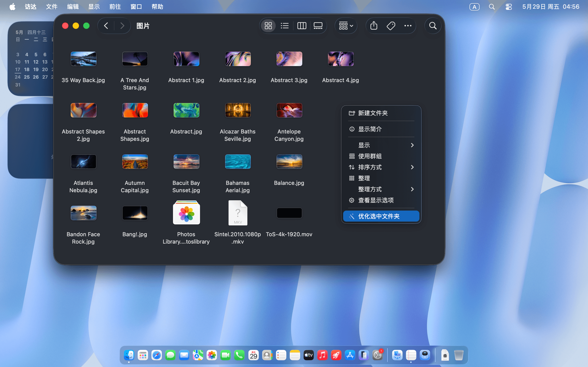
Task: Open the group-by dropdown in toolbar
Action: click(346, 26)
